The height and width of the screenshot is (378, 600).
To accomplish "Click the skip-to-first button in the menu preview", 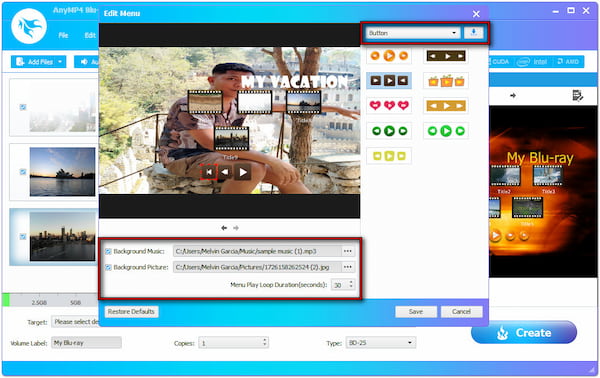I will (209, 172).
